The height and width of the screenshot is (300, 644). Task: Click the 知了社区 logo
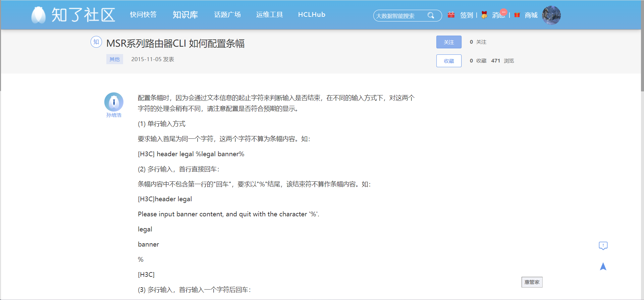73,15
